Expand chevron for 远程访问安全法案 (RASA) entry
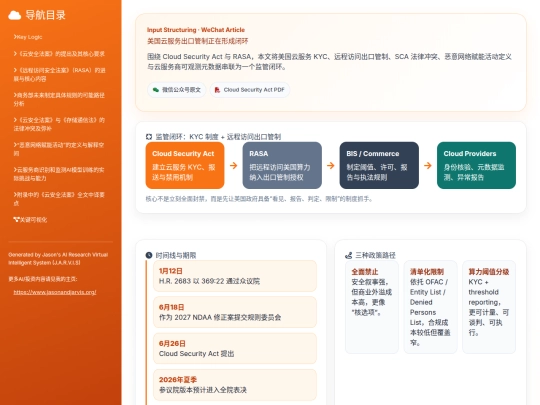 point(15,70)
